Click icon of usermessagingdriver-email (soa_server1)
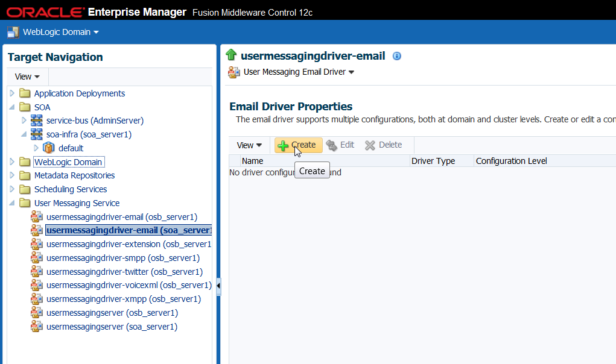Image resolution: width=616 pixels, height=364 pixels. tap(37, 230)
